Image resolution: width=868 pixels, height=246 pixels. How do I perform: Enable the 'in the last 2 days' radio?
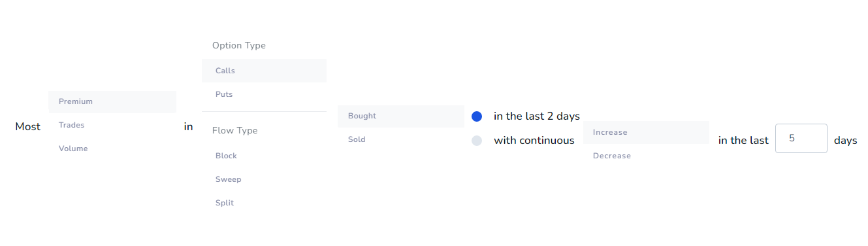coord(477,116)
